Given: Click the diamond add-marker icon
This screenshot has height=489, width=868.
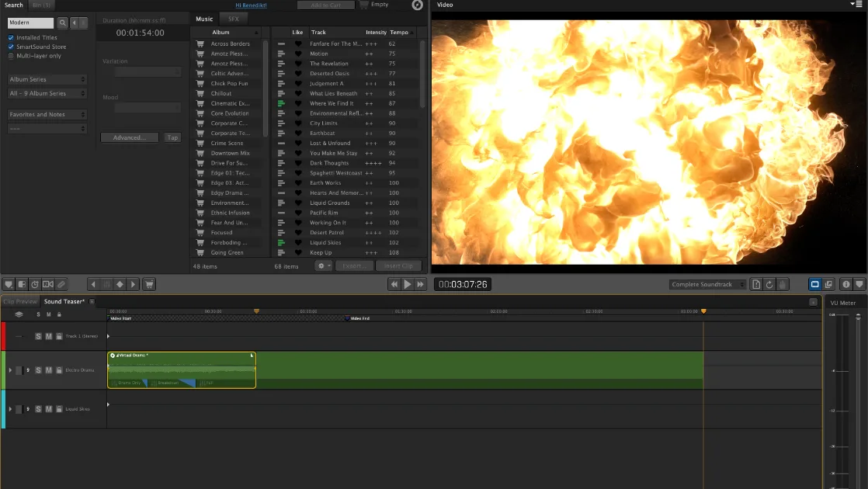Looking at the screenshot, I should tap(120, 284).
